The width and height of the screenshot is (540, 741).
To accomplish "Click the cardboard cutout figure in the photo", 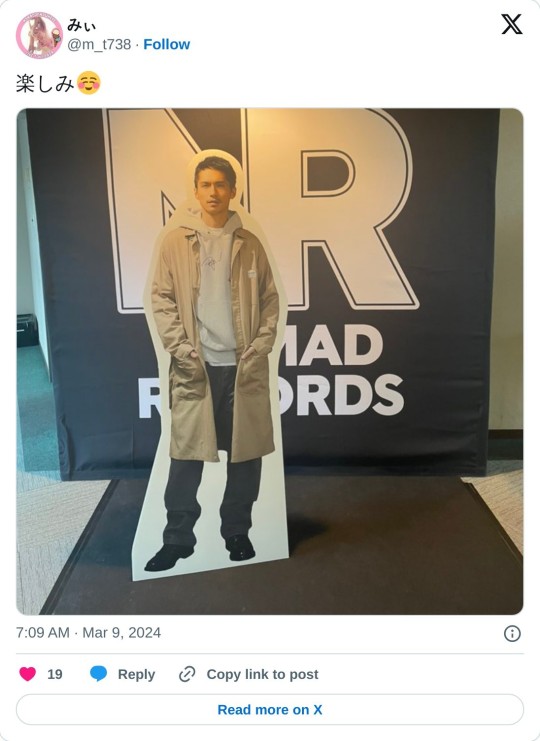I will click(213, 366).
